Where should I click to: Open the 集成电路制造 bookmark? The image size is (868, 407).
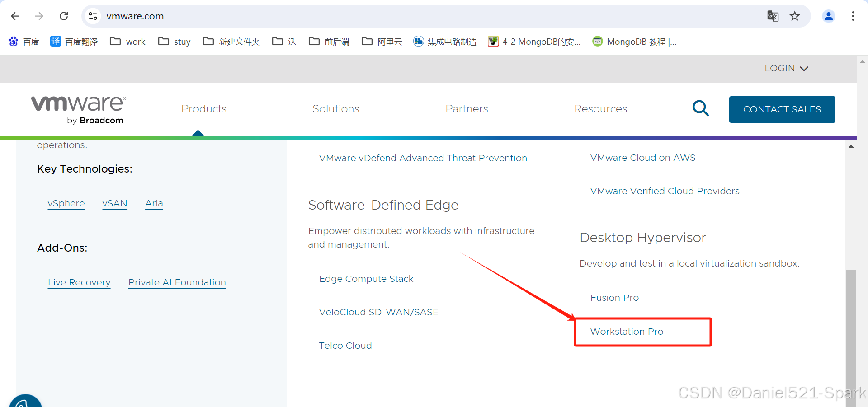point(445,42)
